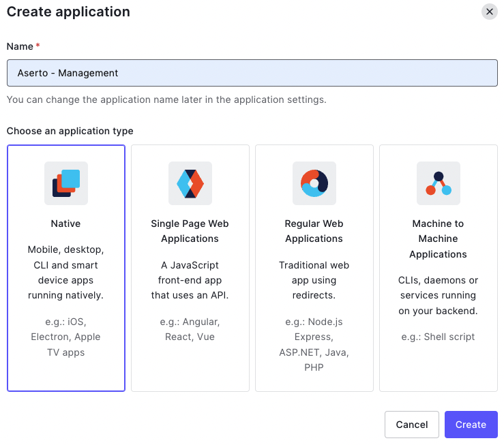Click the 'Angular, React, Vue' example text
This screenshot has height=445, width=504.
(x=190, y=329)
